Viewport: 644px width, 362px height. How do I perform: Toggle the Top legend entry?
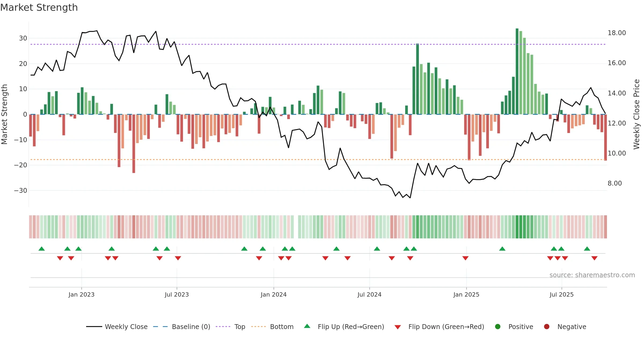click(230, 327)
